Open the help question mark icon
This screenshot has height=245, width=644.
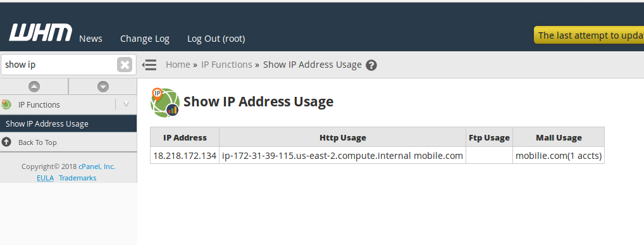[x=371, y=65]
